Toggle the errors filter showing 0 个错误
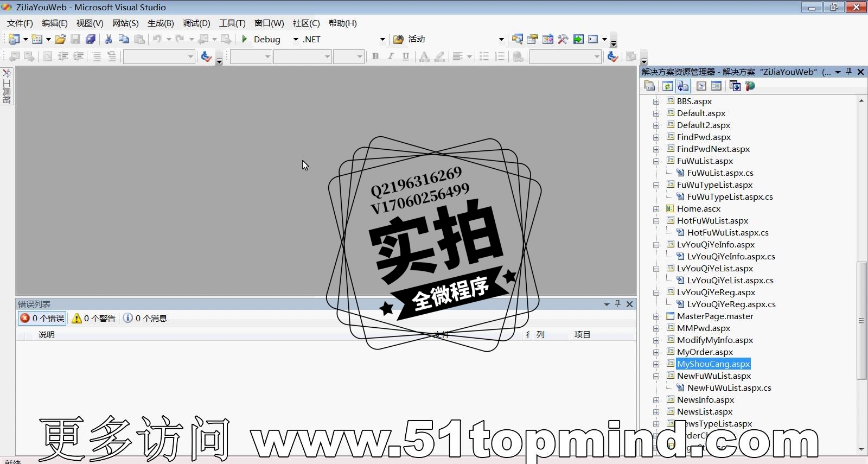Screen dimensions: 868x464 (42, 318)
